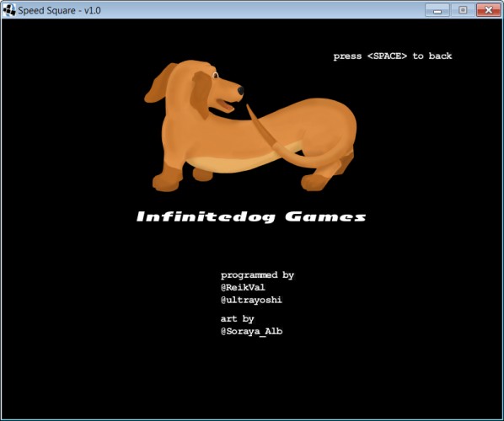Viewport: 504px width, 421px height.
Task: Select the @Soraya_Alb artist handle
Action: click(x=252, y=332)
